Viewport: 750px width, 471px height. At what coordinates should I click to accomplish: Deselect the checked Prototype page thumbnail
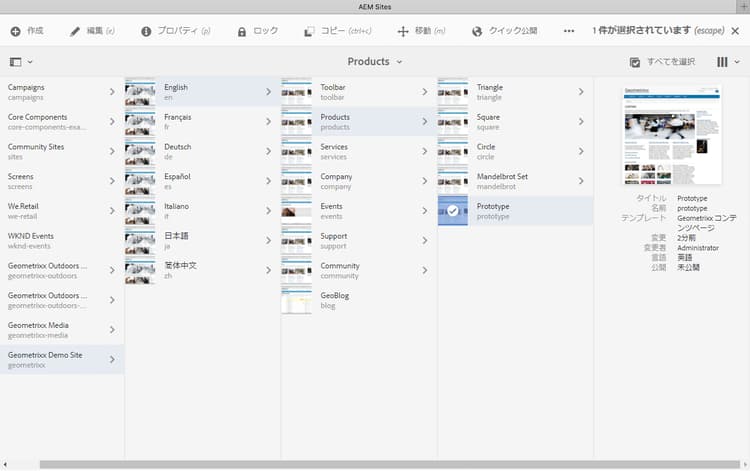(x=452, y=210)
